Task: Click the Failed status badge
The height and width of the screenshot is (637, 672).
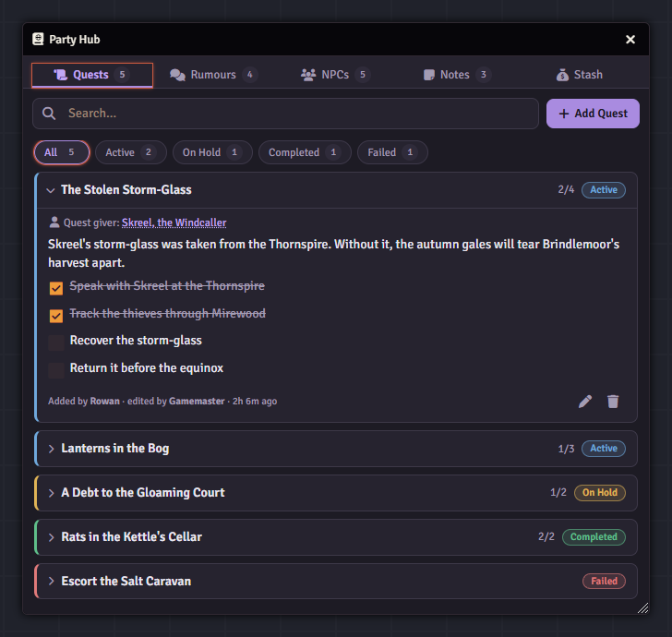Action: pos(604,582)
